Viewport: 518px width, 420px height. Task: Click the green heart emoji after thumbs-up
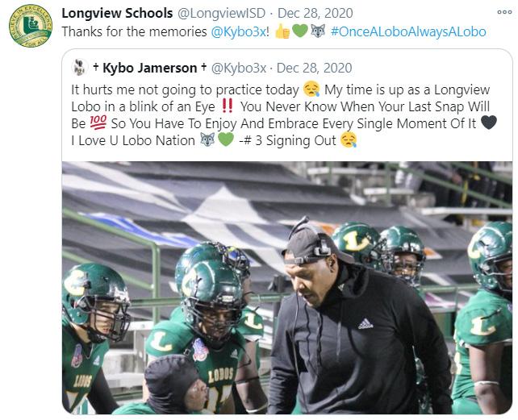[300, 31]
